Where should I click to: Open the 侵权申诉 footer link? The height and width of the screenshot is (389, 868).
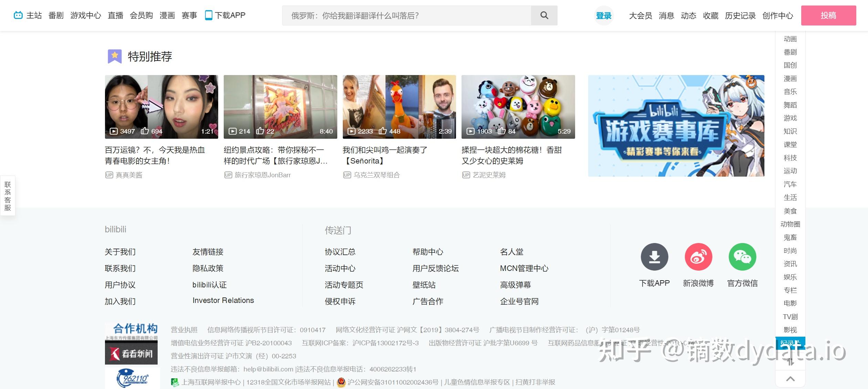340,301
